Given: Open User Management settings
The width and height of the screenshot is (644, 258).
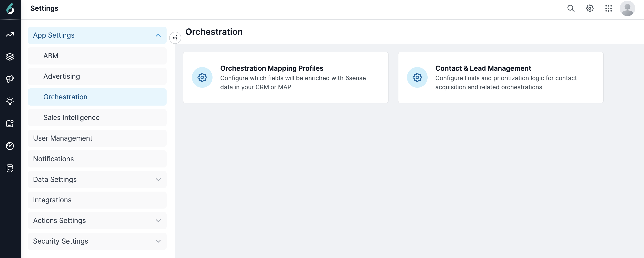Looking at the screenshot, I should point(97,138).
